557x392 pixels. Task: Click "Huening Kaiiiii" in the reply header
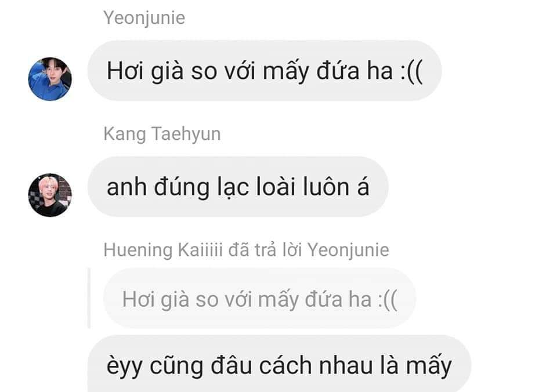[164, 250]
